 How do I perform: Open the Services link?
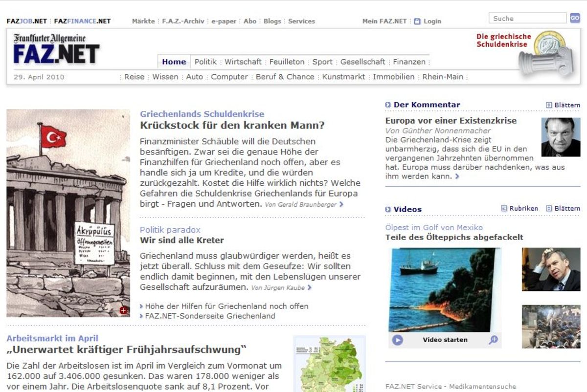[x=301, y=21]
